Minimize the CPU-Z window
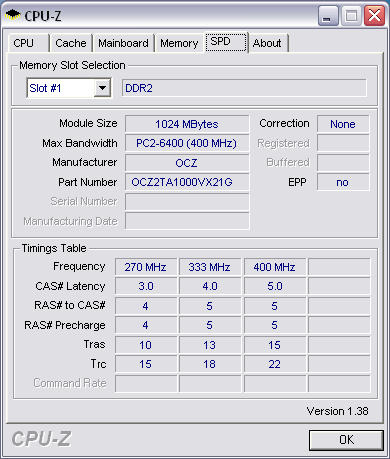 click(x=328, y=16)
